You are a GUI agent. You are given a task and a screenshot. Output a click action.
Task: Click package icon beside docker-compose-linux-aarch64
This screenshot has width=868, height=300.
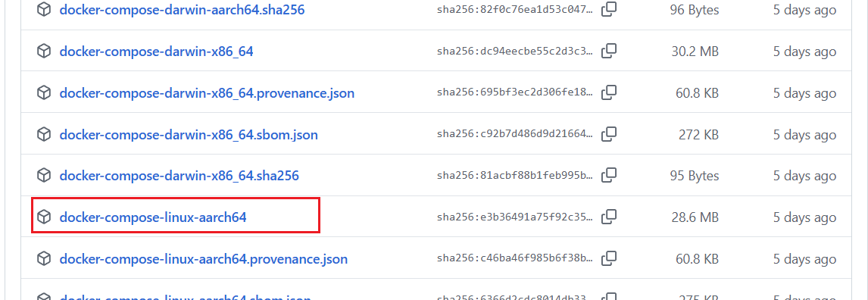[44, 217]
